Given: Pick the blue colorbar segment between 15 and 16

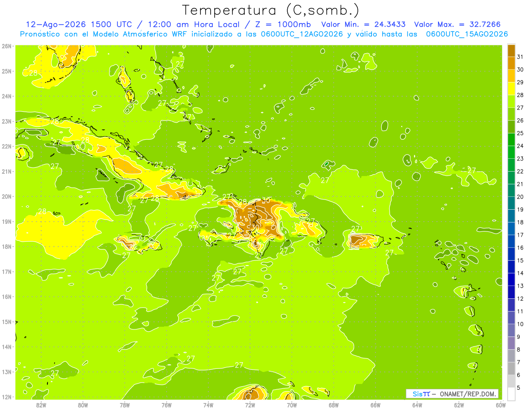Looking at the screenshot, I should (511, 254).
